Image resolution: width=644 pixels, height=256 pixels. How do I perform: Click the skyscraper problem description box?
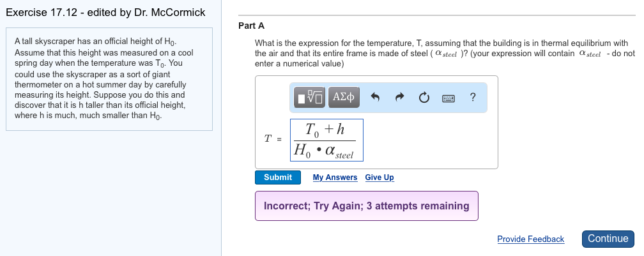(109, 79)
